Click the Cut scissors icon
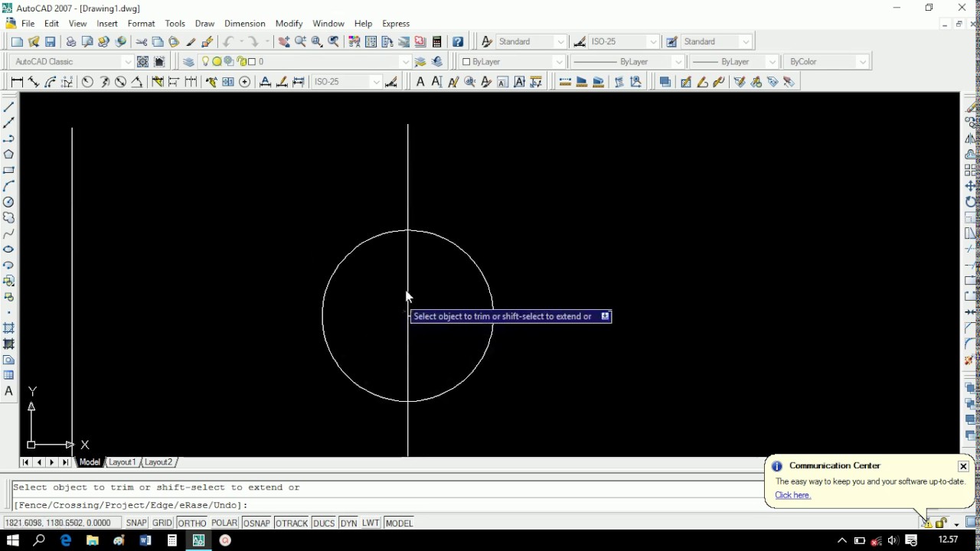This screenshot has height=551, width=980. 142,41
